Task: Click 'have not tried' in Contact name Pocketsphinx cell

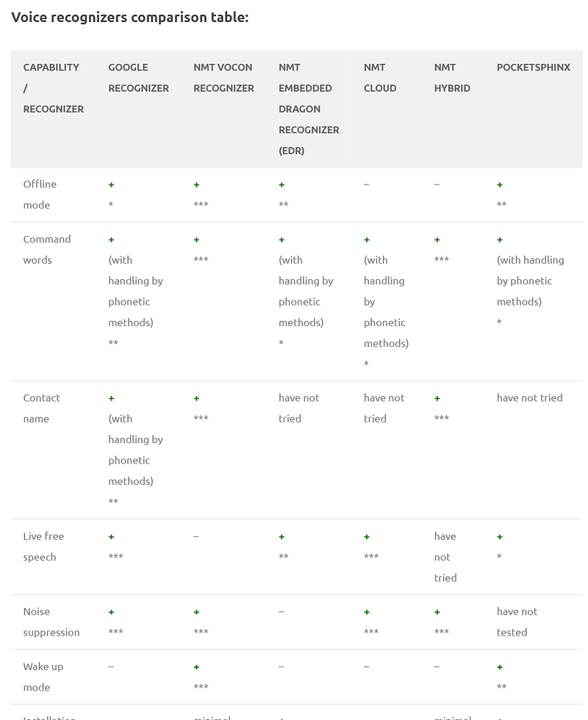Action: click(x=530, y=397)
